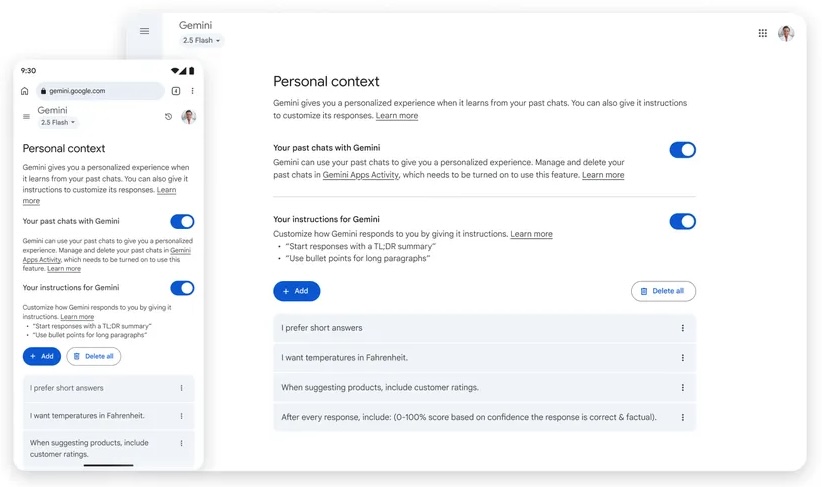
Task: Select the desktop confidence score instruction row
Action: 470,417
